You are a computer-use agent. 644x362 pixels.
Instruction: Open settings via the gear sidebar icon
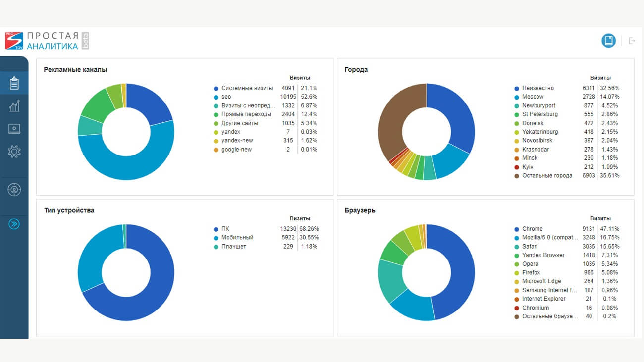click(x=14, y=152)
